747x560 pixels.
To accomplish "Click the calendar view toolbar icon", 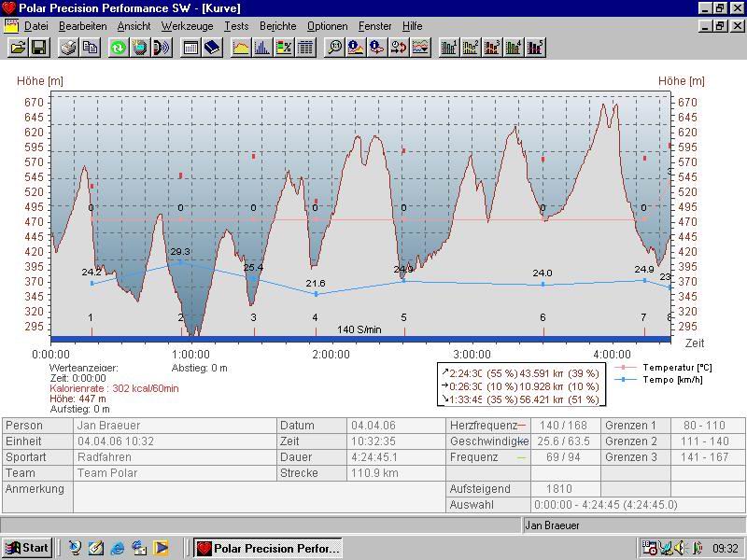I will pyautogui.click(x=190, y=47).
